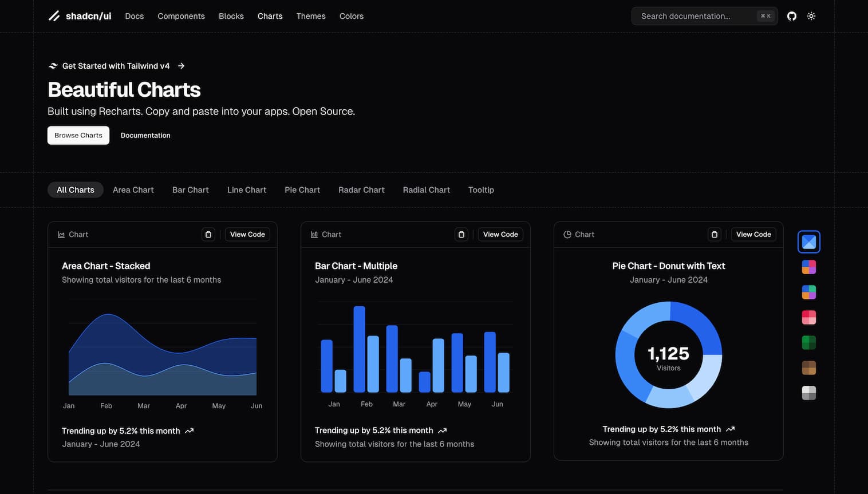Click the shadcn/ui logo icon

click(x=54, y=15)
